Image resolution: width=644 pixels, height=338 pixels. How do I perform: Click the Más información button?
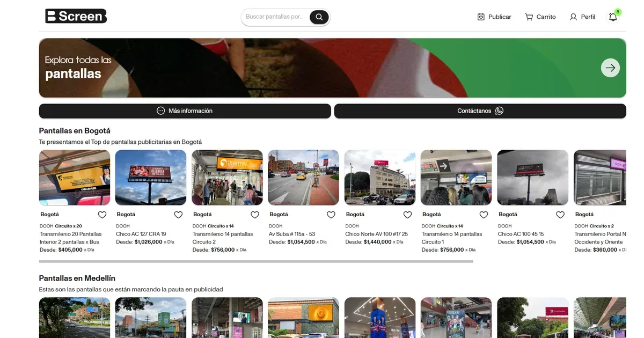pyautogui.click(x=185, y=111)
